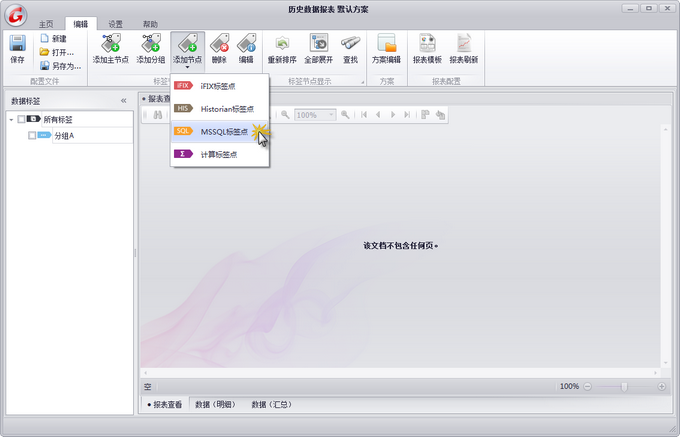Tick the checkbox beside 分组A
The width and height of the screenshot is (680, 437).
(x=32, y=136)
